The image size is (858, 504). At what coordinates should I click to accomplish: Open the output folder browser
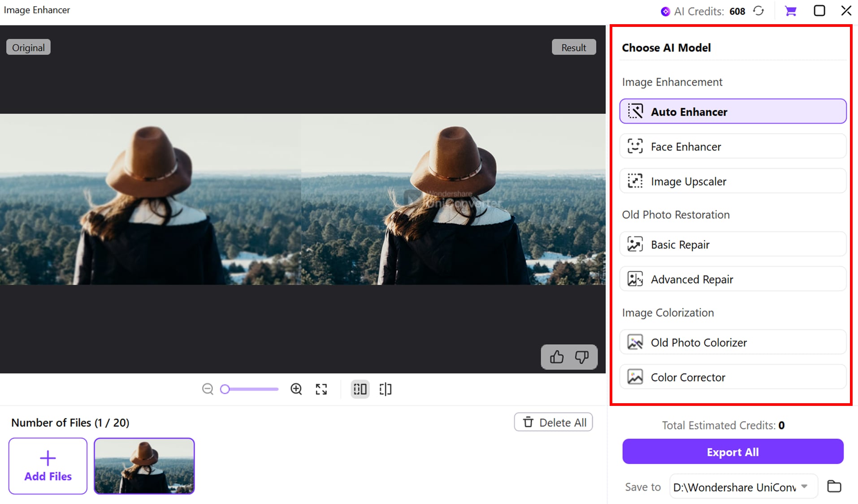[834, 487]
